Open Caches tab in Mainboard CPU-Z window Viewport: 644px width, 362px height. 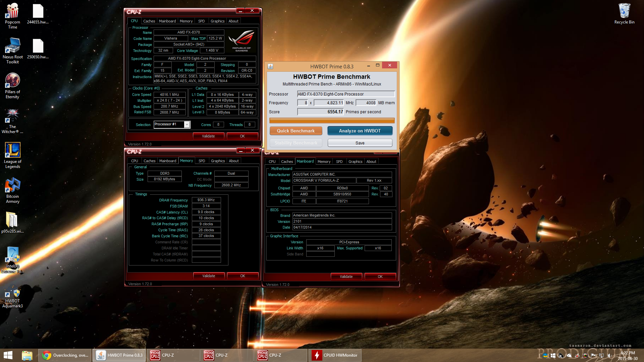(287, 162)
